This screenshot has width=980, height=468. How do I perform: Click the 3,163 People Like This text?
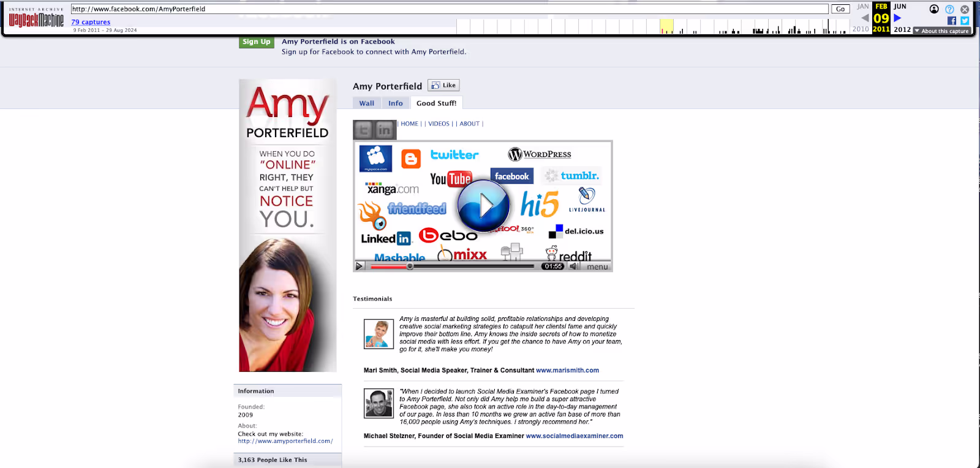pos(273,460)
